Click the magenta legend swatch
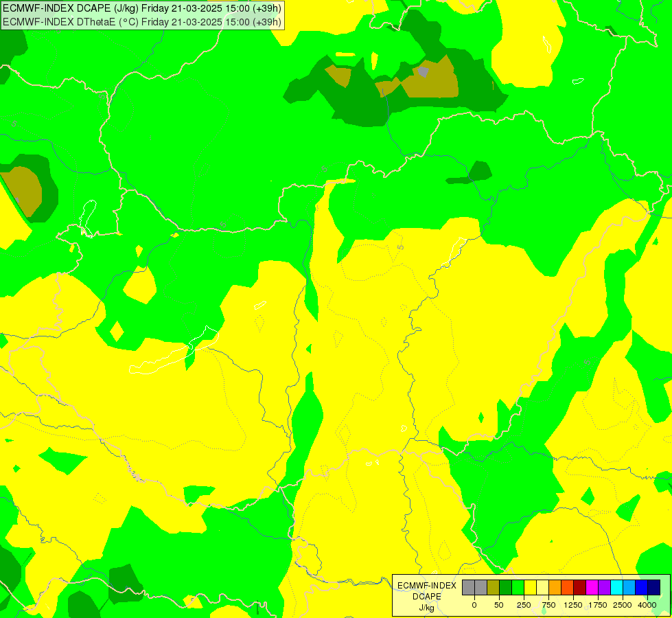This screenshot has width=672, height=618. tap(592, 587)
